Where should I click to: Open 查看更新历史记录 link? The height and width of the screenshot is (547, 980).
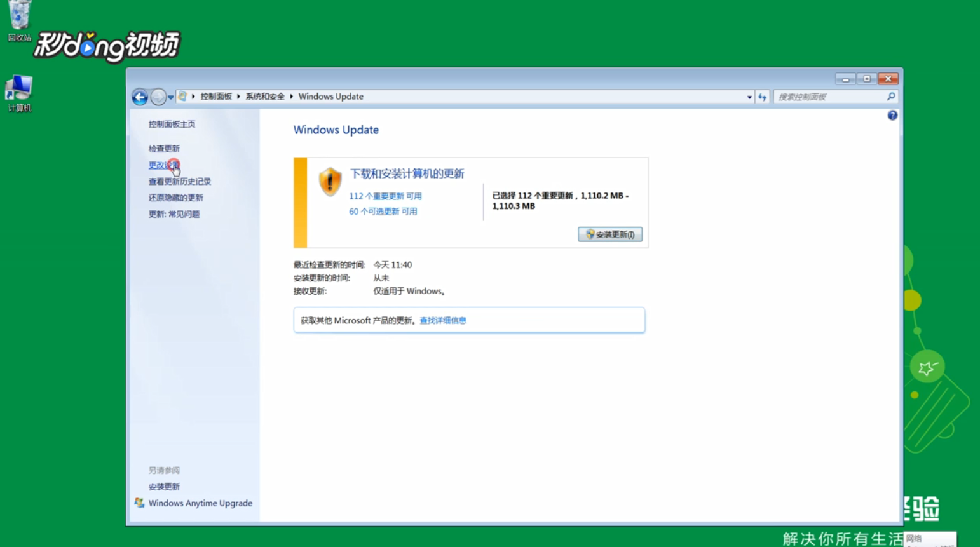[x=179, y=182]
